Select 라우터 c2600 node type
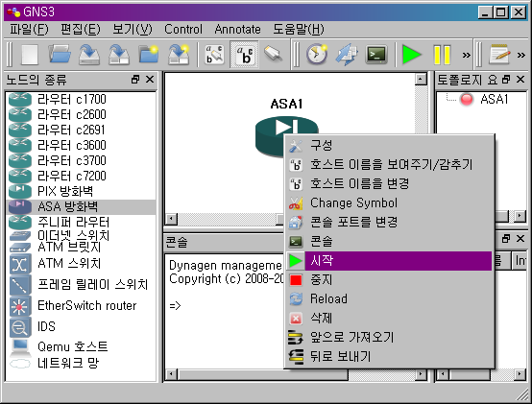 81,114
